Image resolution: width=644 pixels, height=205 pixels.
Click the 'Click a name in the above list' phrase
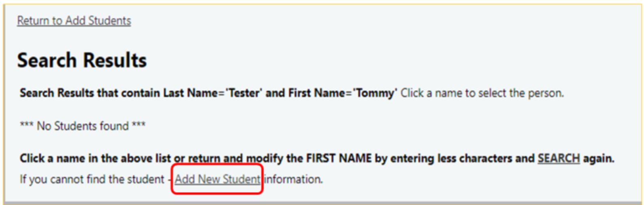(x=95, y=158)
